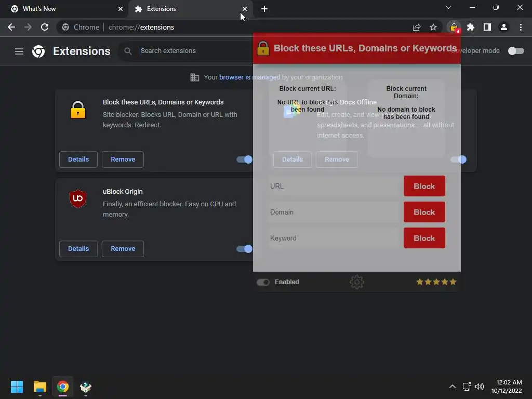
Task: Open File Explorer from taskbar
Action: click(39, 387)
